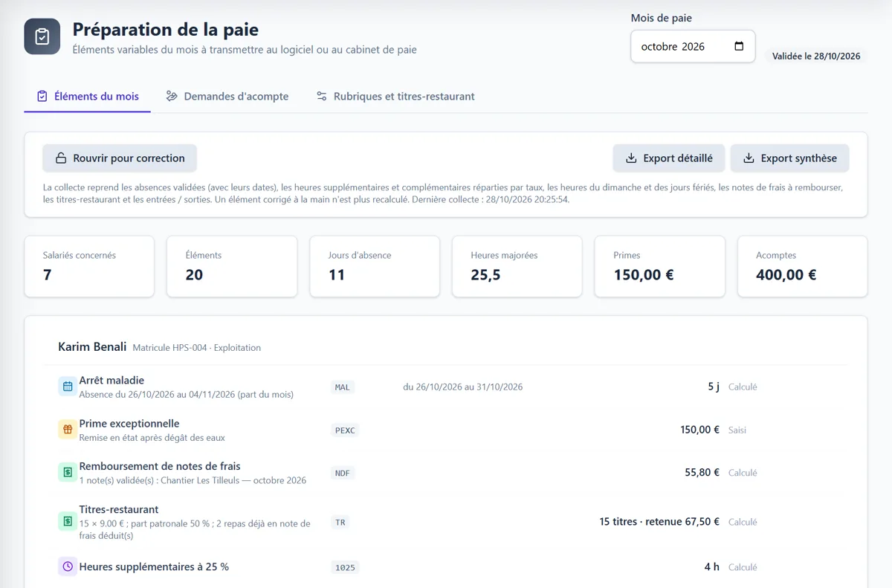Screen dimensions: 892x588
Task: Click Remise en état après dégât des eaux
Action: point(152,438)
